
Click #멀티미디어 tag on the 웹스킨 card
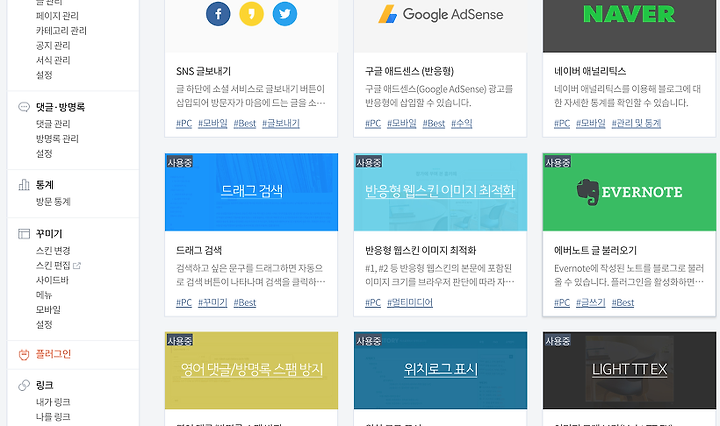[410, 303]
